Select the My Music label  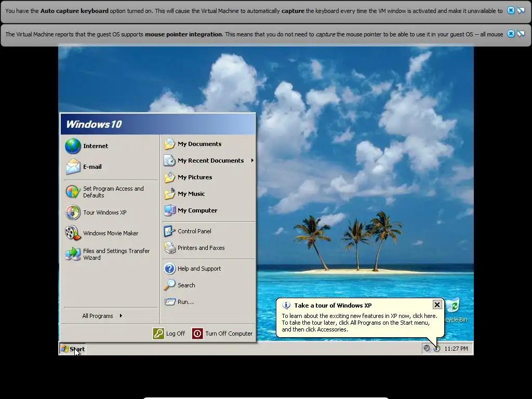(191, 194)
